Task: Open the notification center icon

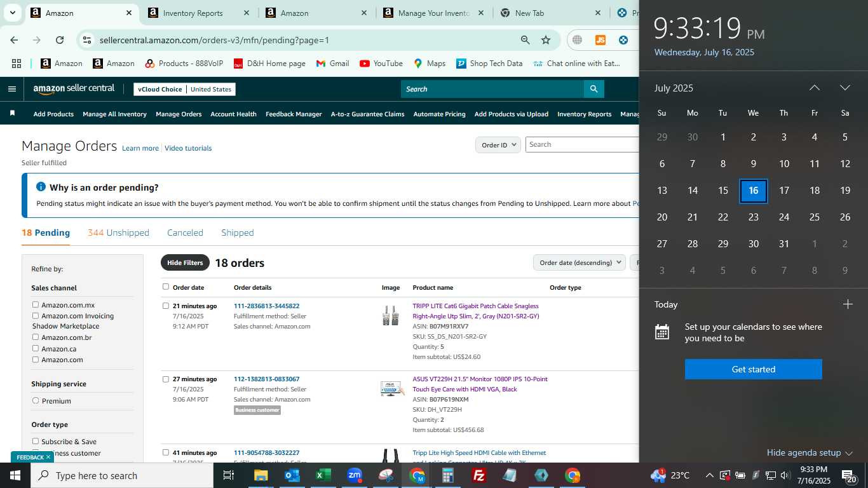Action: [849, 476]
